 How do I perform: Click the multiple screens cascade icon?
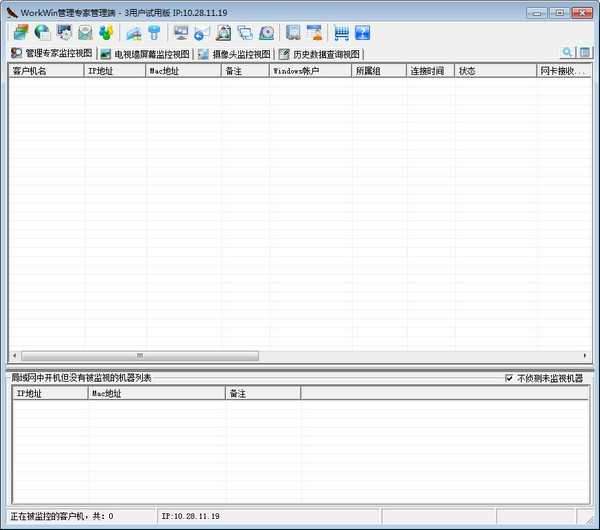(x=245, y=33)
